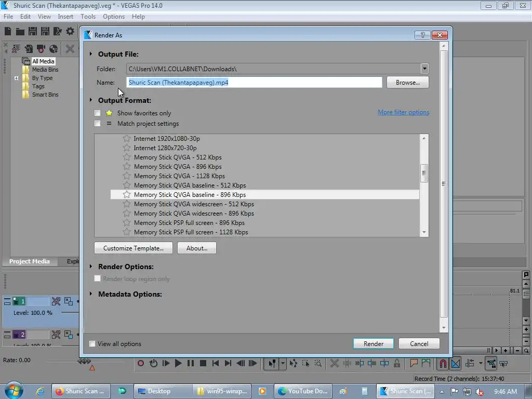This screenshot has width=532, height=399.
Task: Click the Record button in transport bar
Action: [x=141, y=363]
